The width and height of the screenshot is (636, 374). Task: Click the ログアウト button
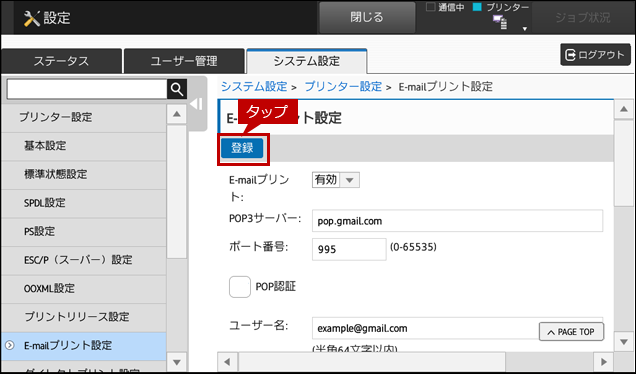coord(595,55)
